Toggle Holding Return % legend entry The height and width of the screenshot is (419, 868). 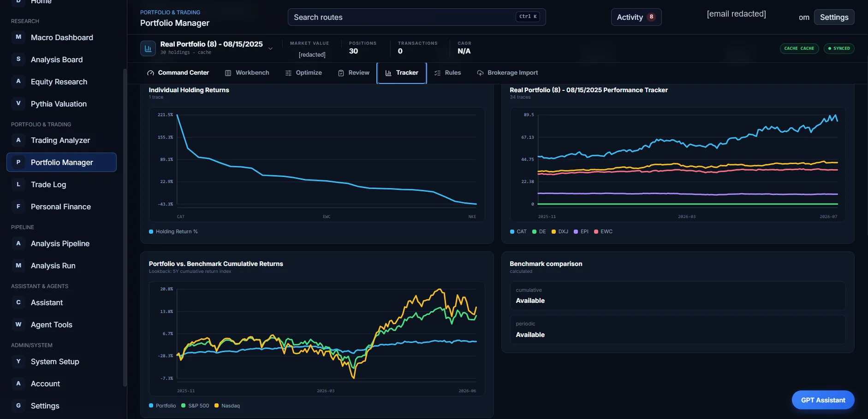point(173,231)
